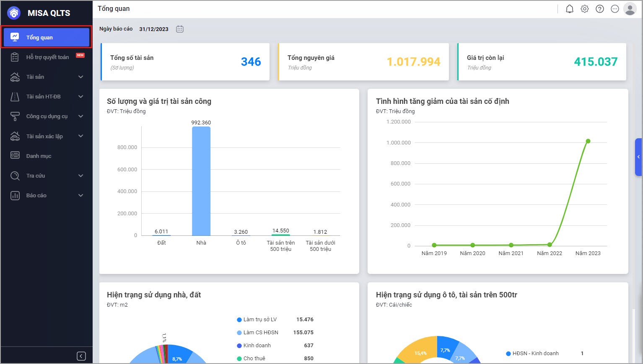Screen dimensions: 643x364
Task: Toggle the Kinh doanh legend item
Action: (257, 346)
